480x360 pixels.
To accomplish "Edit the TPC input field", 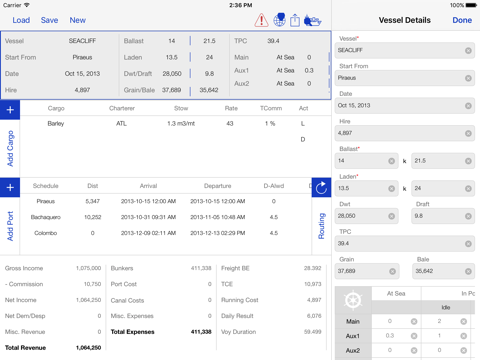I will tap(405, 244).
